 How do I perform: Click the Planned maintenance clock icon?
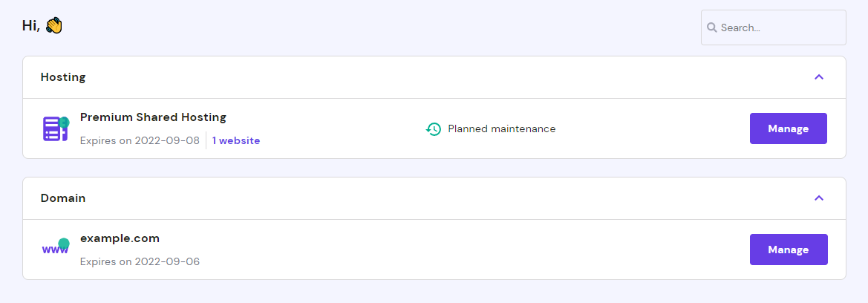434,129
